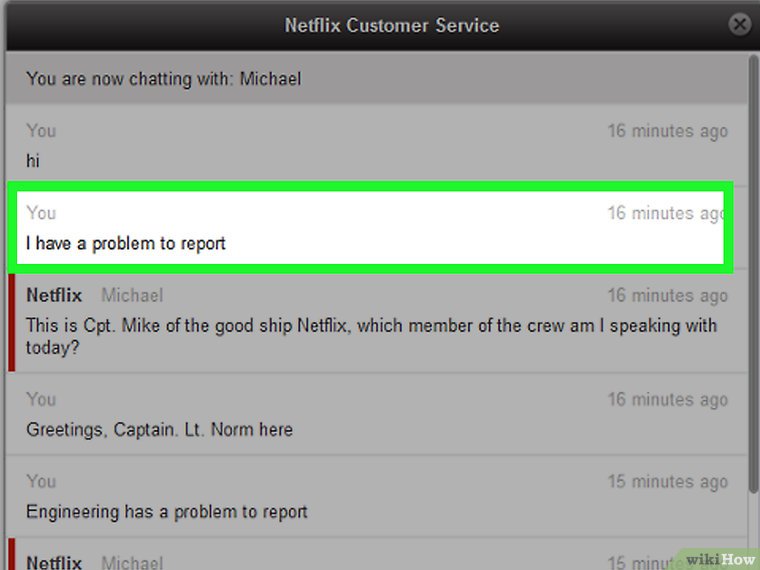Close the Netflix Customer Service chat window
The height and width of the screenshot is (570, 760).
tap(740, 24)
